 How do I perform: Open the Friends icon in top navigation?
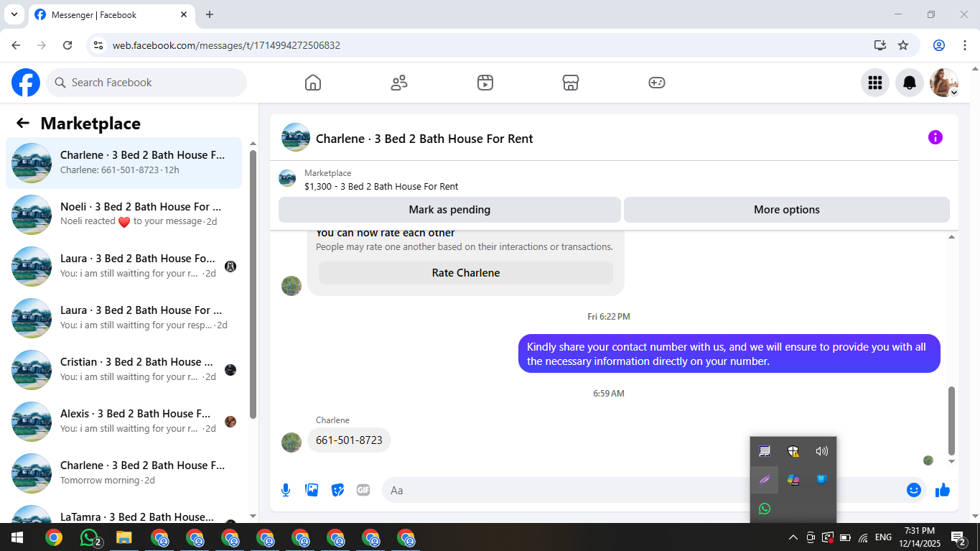tap(399, 83)
